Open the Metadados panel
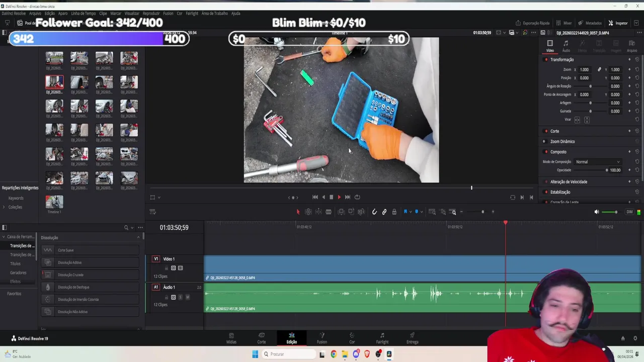644x362 pixels. [x=590, y=23]
